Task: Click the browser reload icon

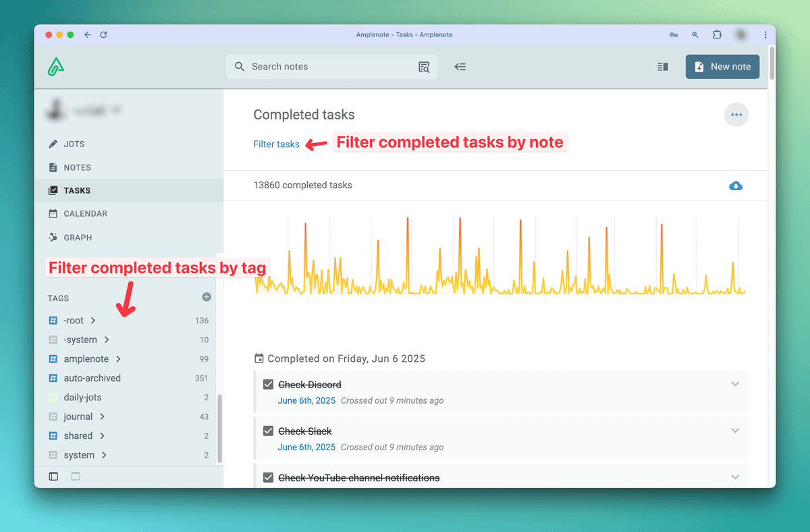Action: point(103,34)
